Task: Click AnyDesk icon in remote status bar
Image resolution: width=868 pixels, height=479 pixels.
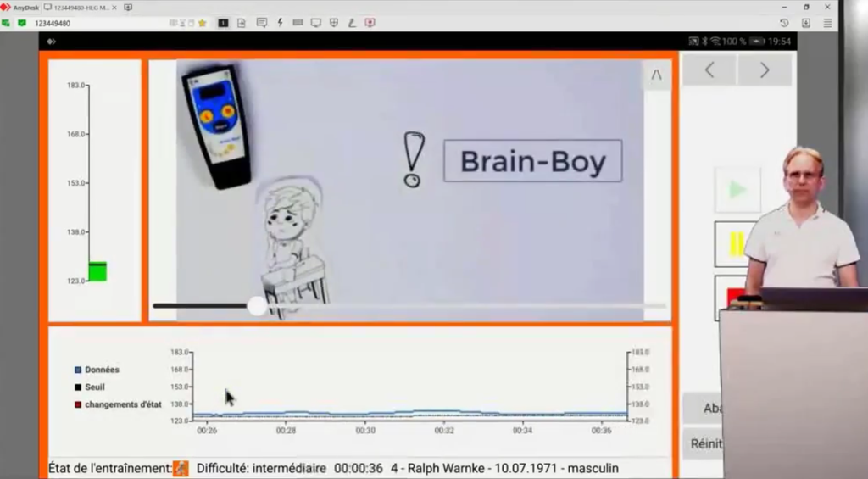Action: (x=51, y=42)
